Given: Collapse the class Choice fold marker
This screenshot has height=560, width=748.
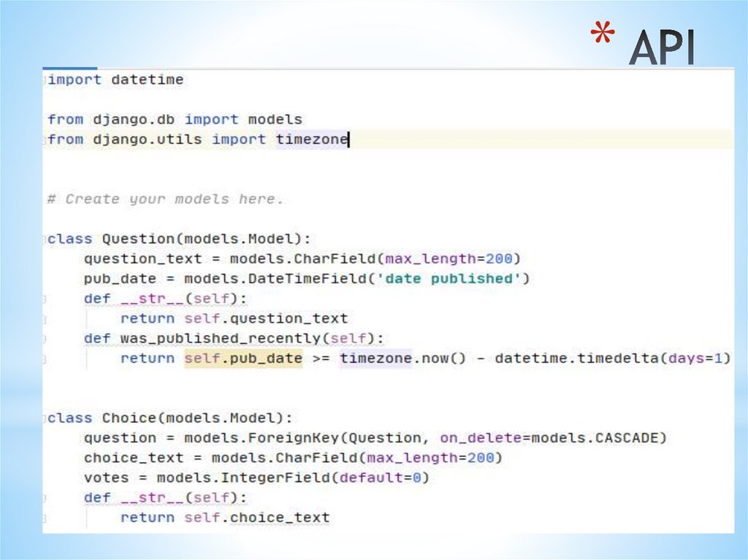Looking at the screenshot, I should tap(45, 418).
